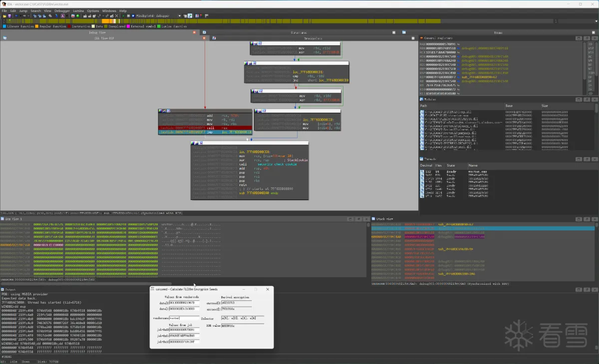
Task: Click the vendorname input field
Action: tap(184, 318)
